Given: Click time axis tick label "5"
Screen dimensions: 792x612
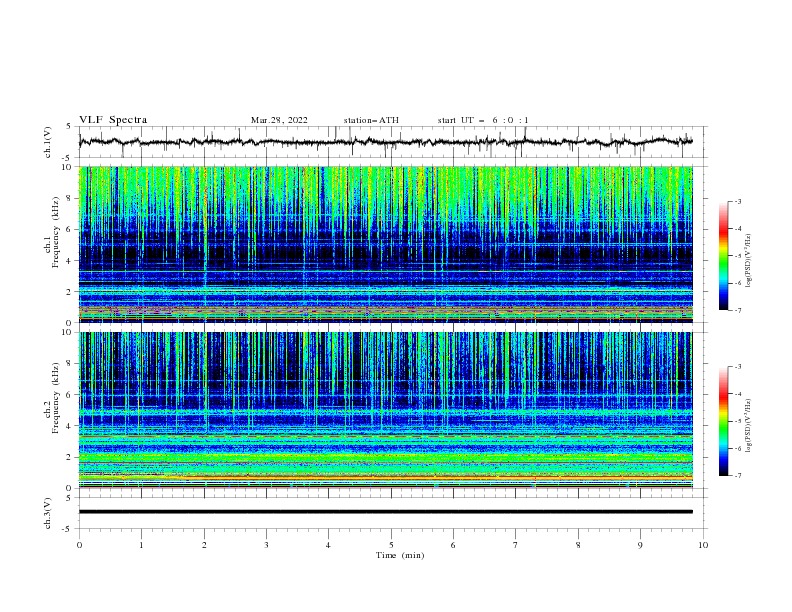Looking at the screenshot, I should tap(391, 545).
